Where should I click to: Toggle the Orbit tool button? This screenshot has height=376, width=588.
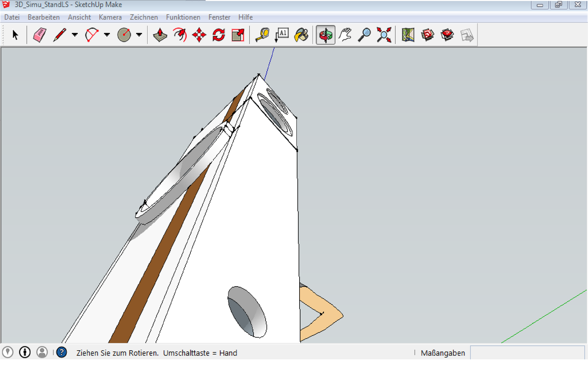pyautogui.click(x=325, y=35)
